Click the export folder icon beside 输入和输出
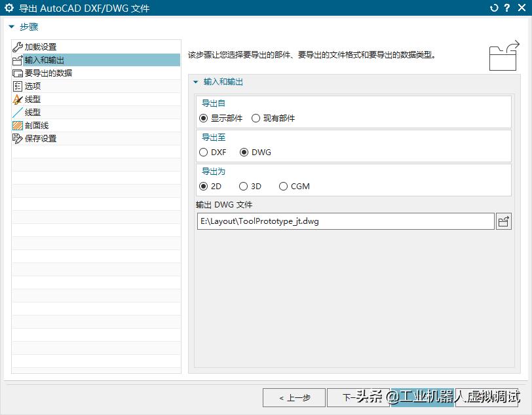The height and width of the screenshot is (415, 532). coord(16,60)
